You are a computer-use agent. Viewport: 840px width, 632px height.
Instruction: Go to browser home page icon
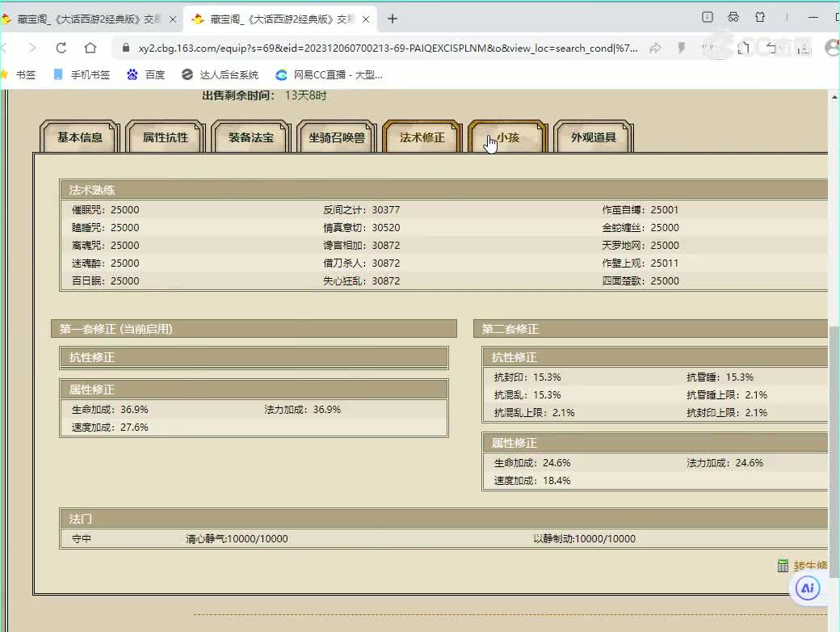(90, 48)
